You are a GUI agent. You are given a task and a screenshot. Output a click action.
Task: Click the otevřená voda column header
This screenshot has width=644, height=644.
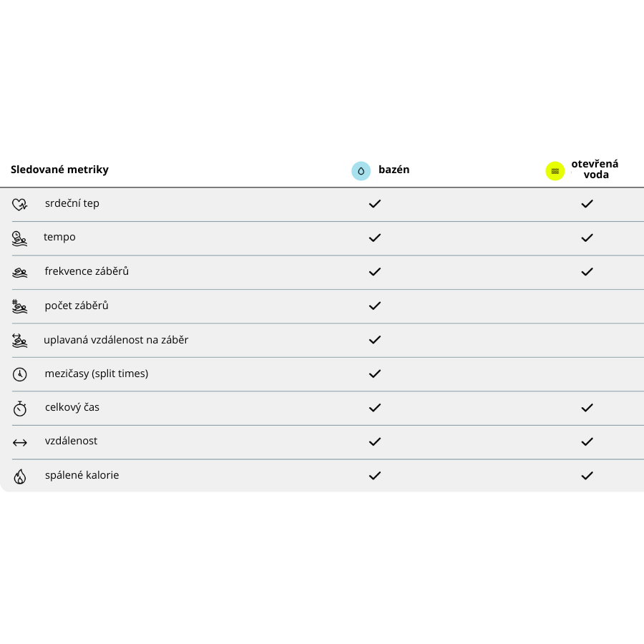coord(595,169)
